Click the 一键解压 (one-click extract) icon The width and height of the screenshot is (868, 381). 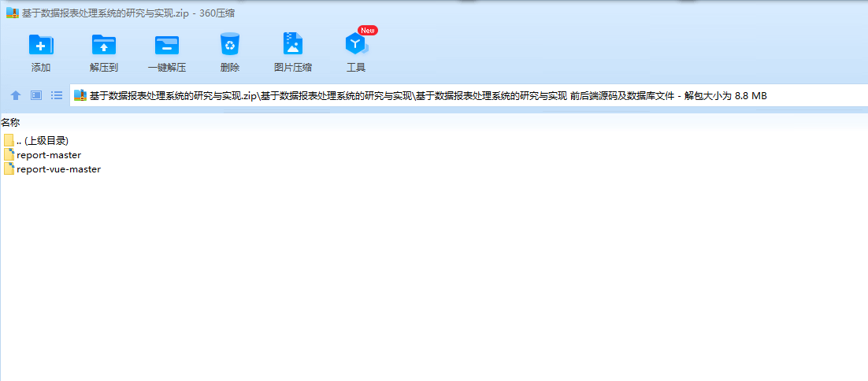[167, 45]
